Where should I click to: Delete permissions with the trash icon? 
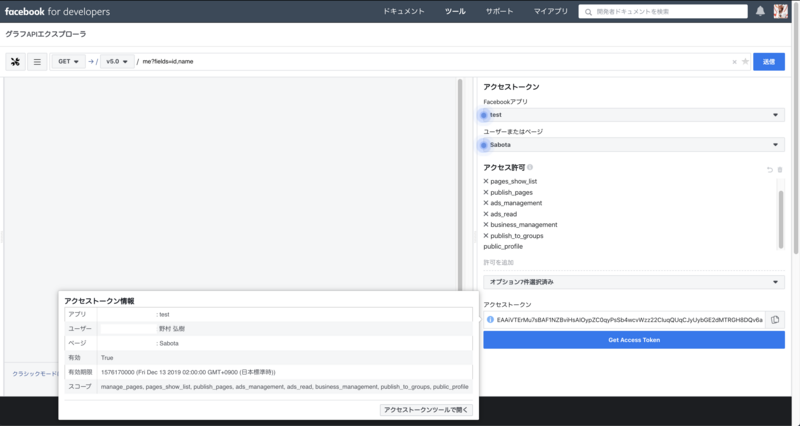point(780,170)
